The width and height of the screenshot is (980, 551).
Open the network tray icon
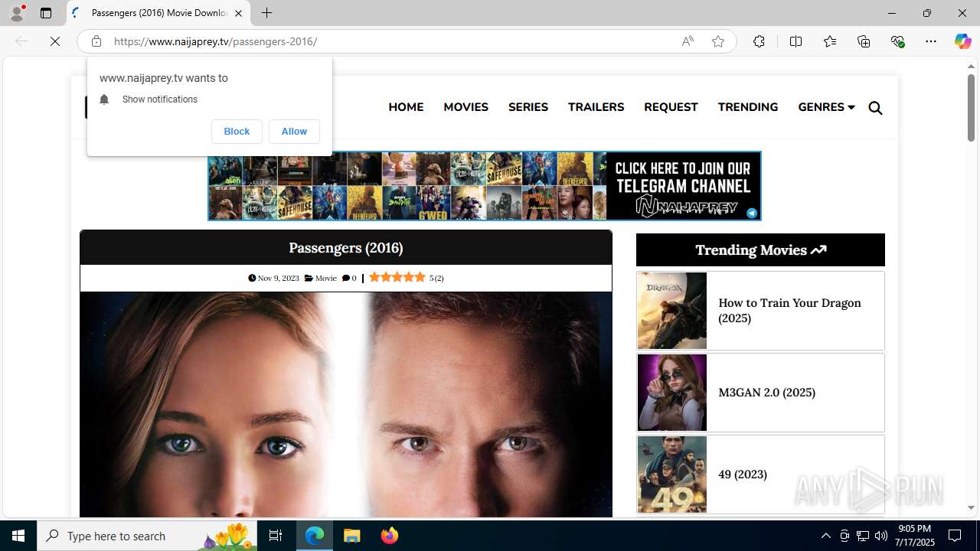click(863, 536)
